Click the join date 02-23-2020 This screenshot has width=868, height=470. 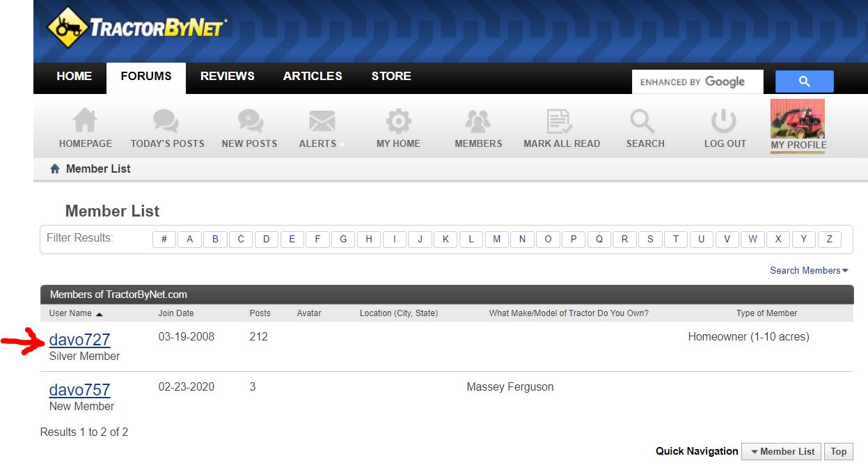[x=187, y=386]
